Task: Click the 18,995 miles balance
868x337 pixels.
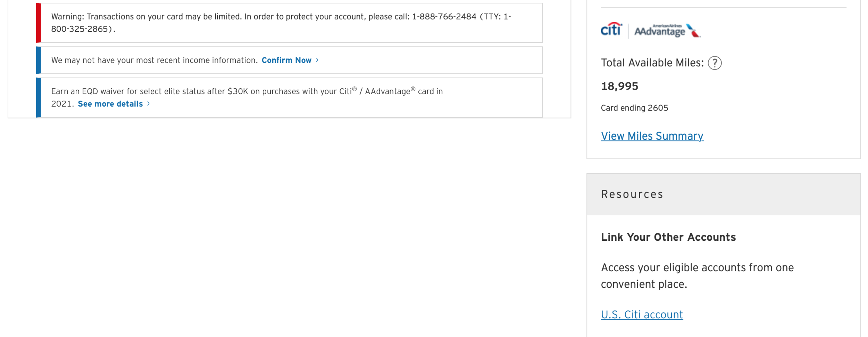Action: [x=619, y=86]
